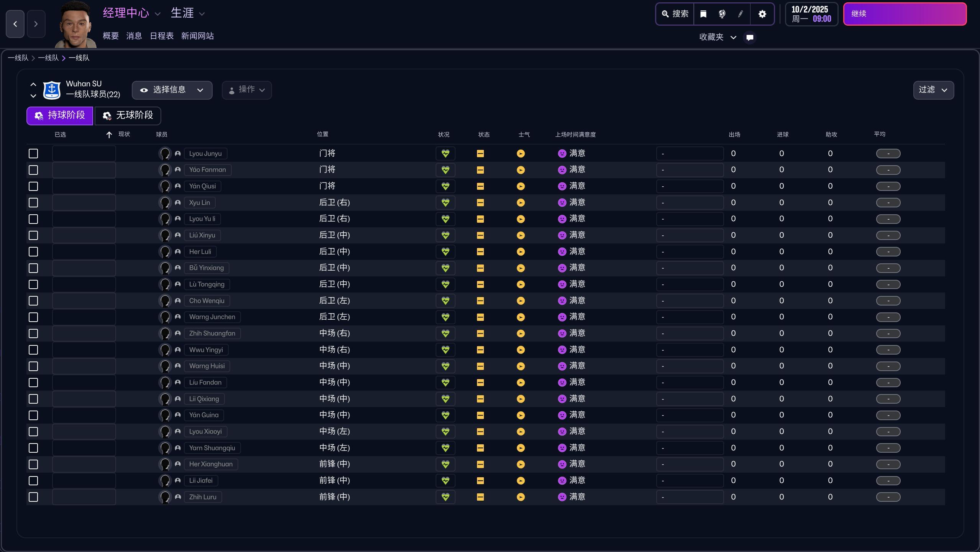
Task: Select the checkbox next to Xyu Lin
Action: (33, 202)
